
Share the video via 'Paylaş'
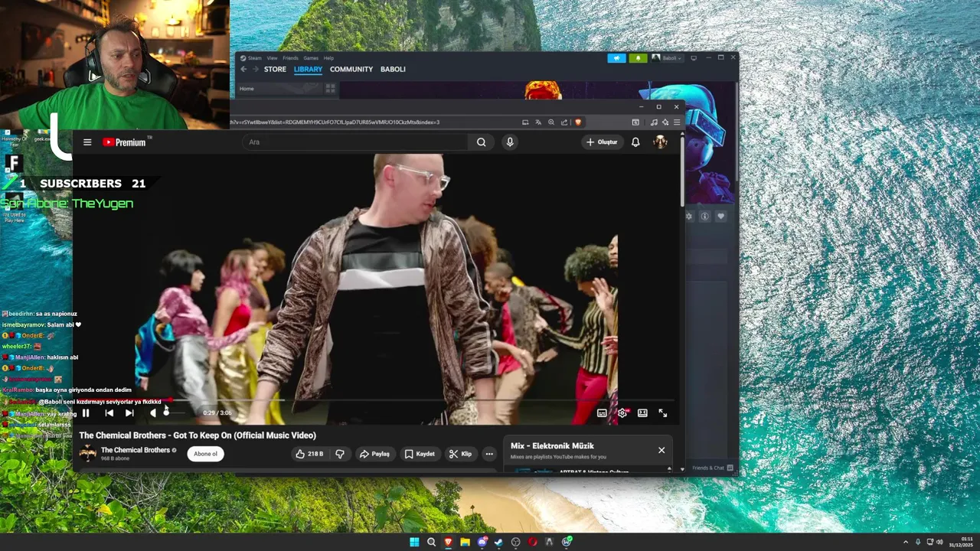[374, 454]
